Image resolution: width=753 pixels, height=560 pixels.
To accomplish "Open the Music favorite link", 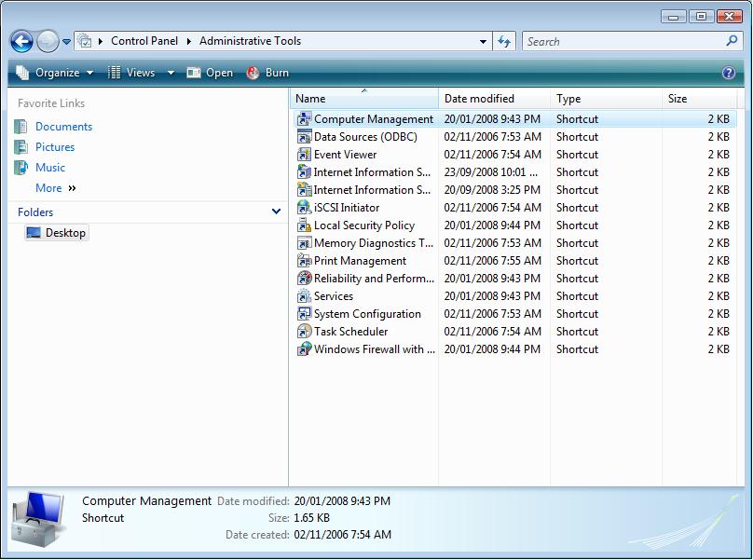I will pos(50,168).
